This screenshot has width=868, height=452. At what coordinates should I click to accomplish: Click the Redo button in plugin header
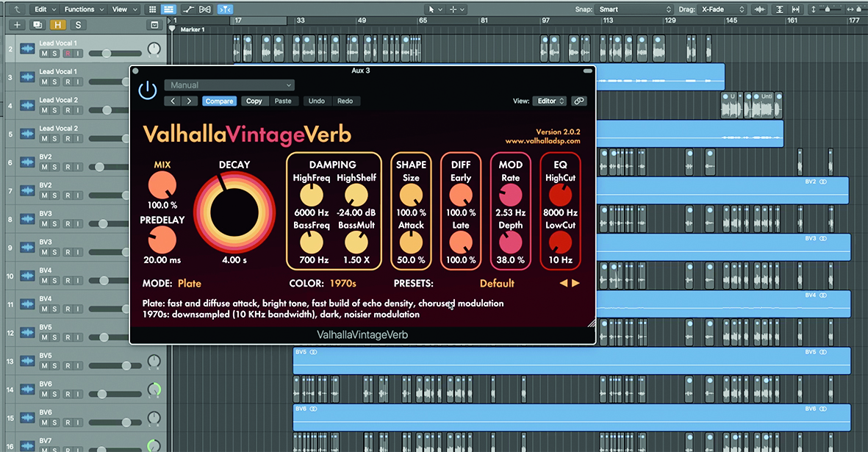click(345, 101)
